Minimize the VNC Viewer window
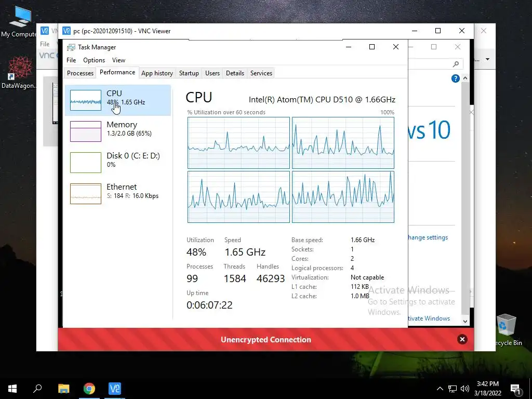Image resolution: width=532 pixels, height=399 pixels. tap(414, 31)
